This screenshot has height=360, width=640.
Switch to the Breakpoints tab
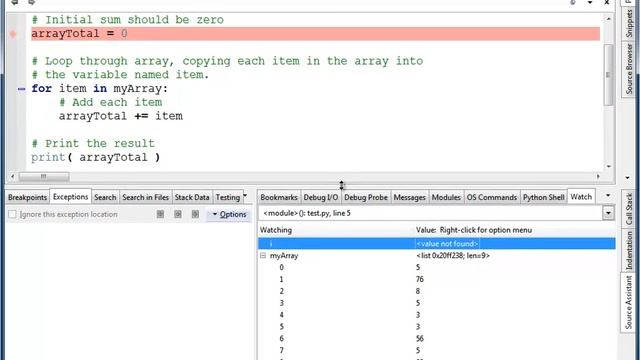coord(27,198)
